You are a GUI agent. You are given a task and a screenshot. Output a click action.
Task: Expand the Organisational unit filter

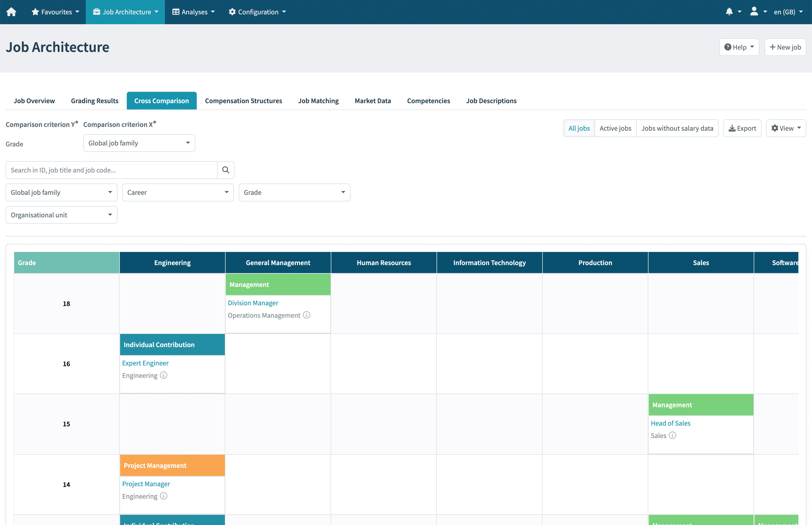[x=61, y=215]
